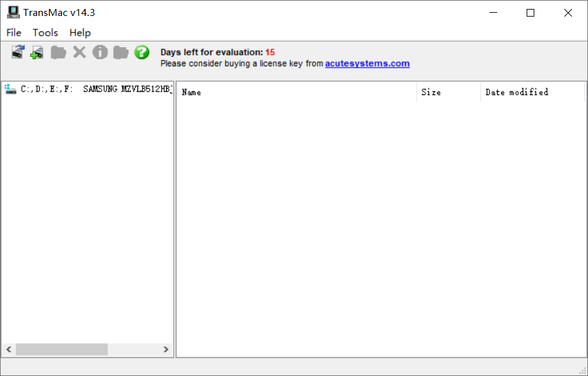Follow the acutesystems.com link

tap(367, 64)
